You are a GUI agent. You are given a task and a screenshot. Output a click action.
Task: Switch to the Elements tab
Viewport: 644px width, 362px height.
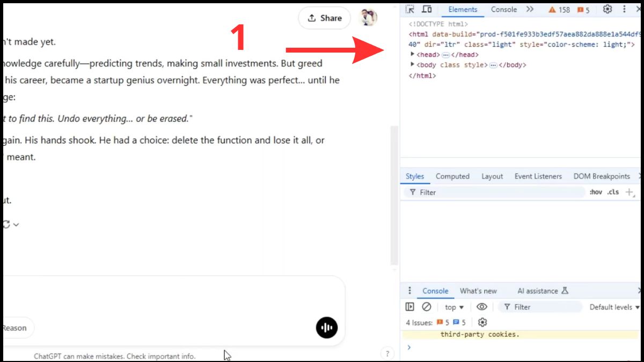(x=463, y=10)
